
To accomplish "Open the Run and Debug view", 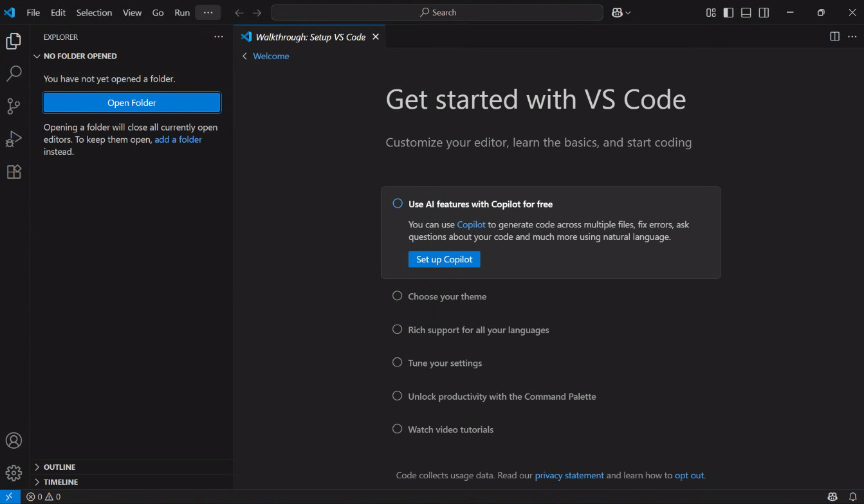I will coord(14,139).
